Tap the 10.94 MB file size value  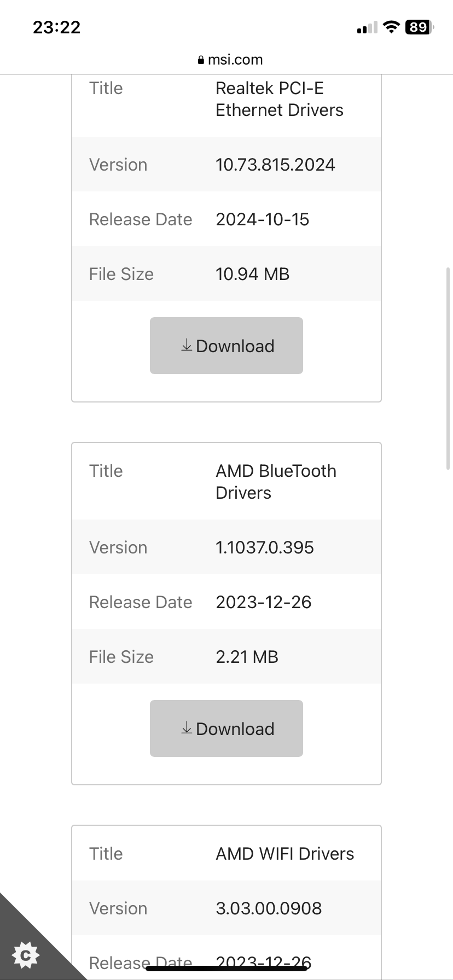pyautogui.click(x=252, y=274)
